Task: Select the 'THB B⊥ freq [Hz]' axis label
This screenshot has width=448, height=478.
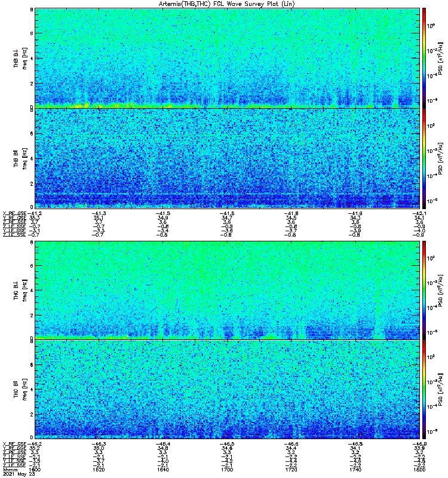Action: [x=20, y=58]
